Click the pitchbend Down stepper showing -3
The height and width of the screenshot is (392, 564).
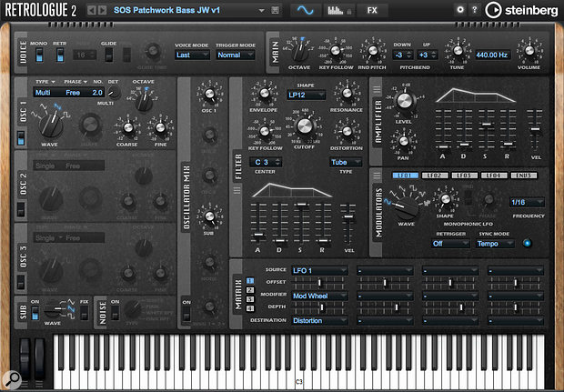tap(402, 55)
